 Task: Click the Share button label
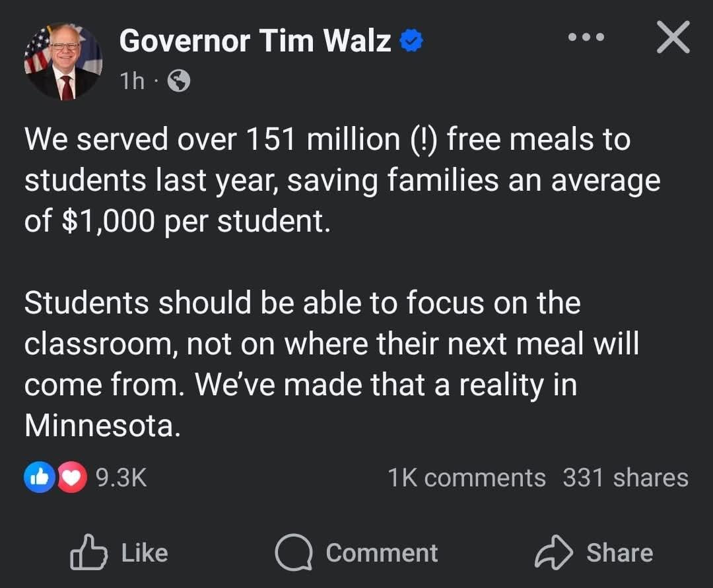620,553
